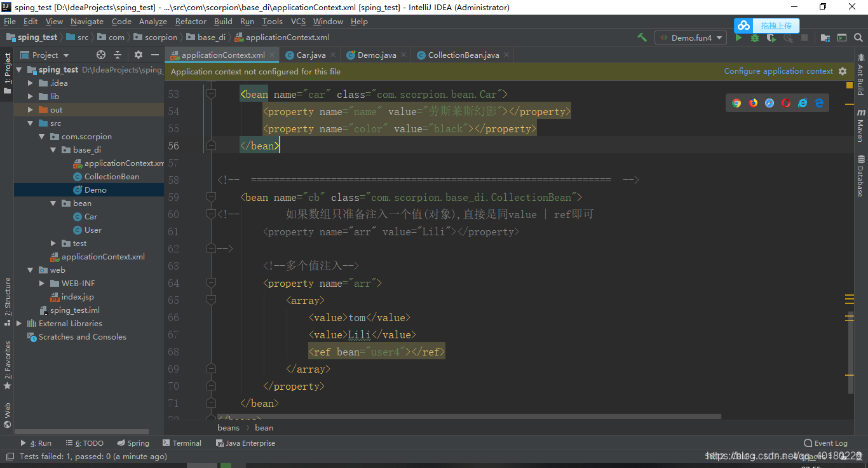This screenshot has width=868, height=468.
Task: Click the Project panel horizontal scrollbar
Action: click(x=81, y=432)
